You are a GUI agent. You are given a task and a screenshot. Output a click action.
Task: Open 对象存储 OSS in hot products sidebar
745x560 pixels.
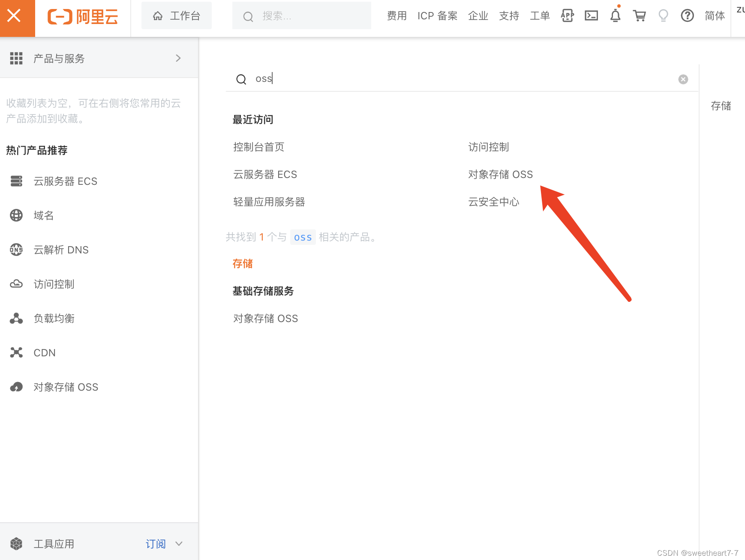coord(66,387)
